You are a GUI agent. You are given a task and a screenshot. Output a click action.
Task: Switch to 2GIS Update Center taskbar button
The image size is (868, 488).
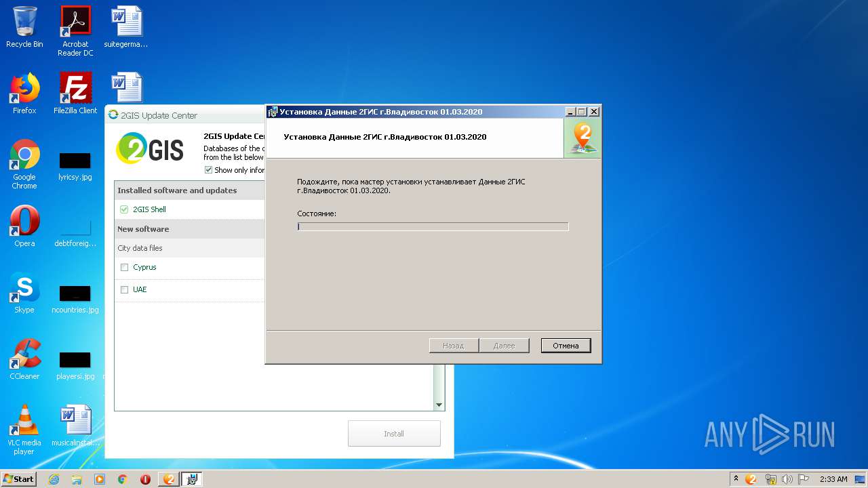tap(169, 479)
